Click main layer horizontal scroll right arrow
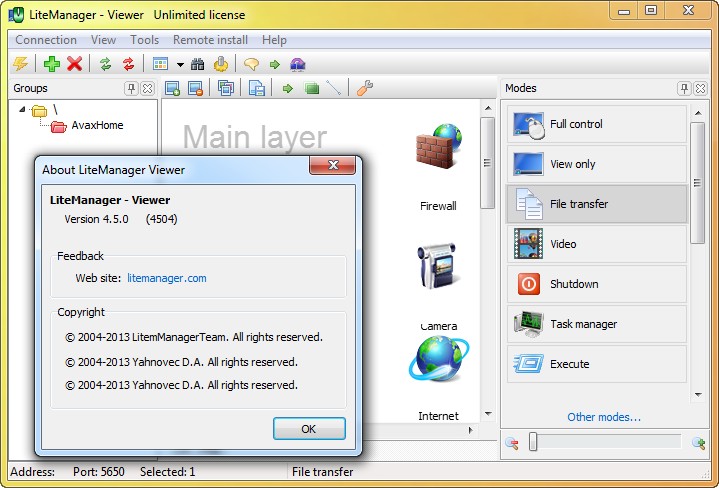 click(470, 430)
